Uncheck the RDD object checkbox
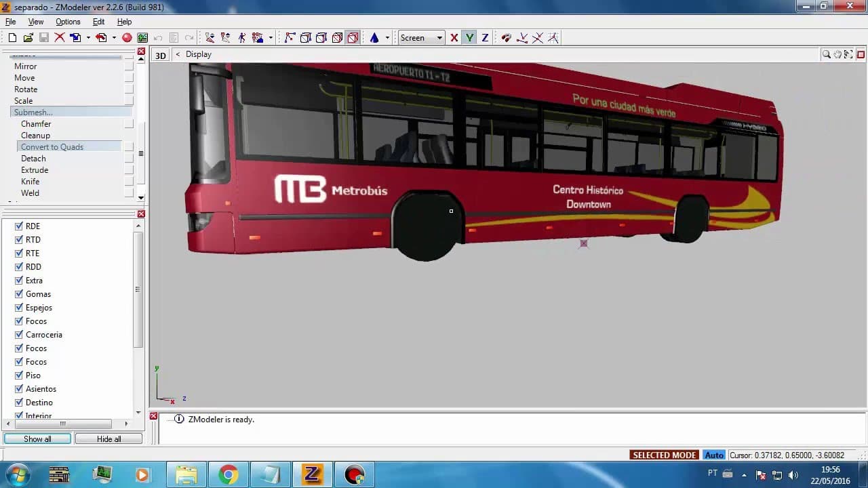868x488 pixels. [19, 267]
